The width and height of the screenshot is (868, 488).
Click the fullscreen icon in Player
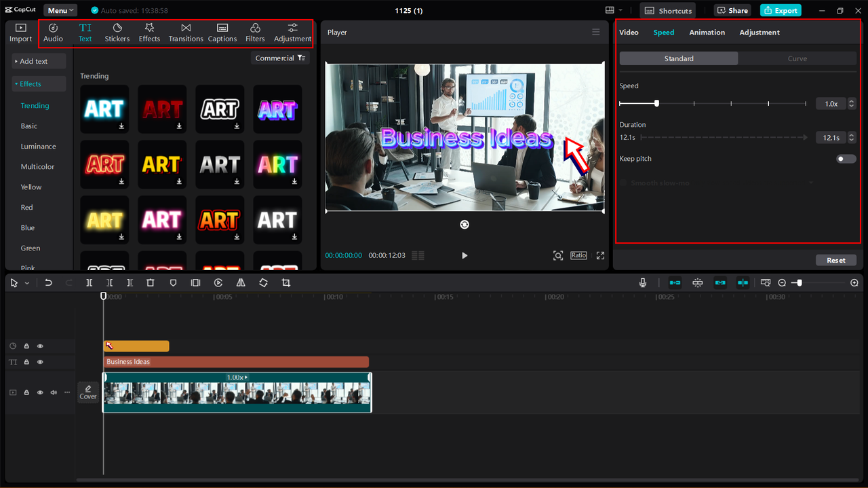600,255
